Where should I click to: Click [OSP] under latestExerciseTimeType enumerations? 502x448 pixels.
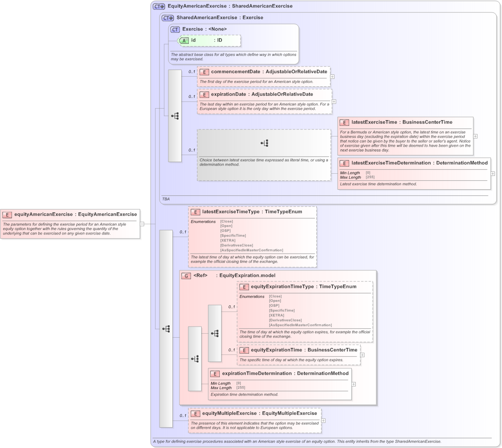tap(225, 230)
